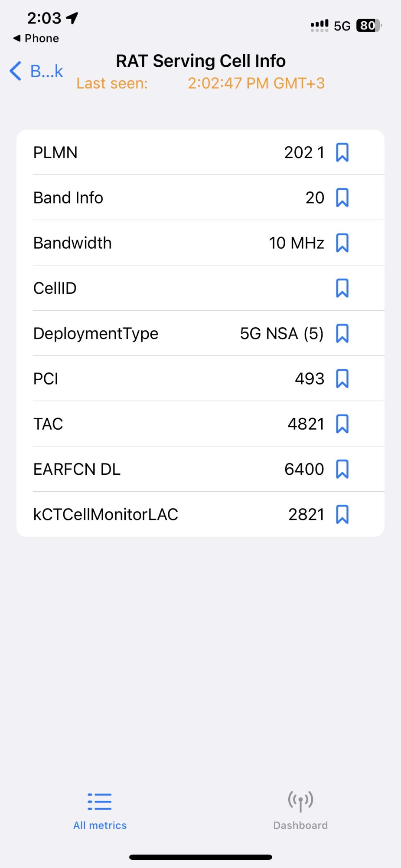Select the PLMN row value 202 1
Viewport: 401px width, 868px height.
pos(304,153)
